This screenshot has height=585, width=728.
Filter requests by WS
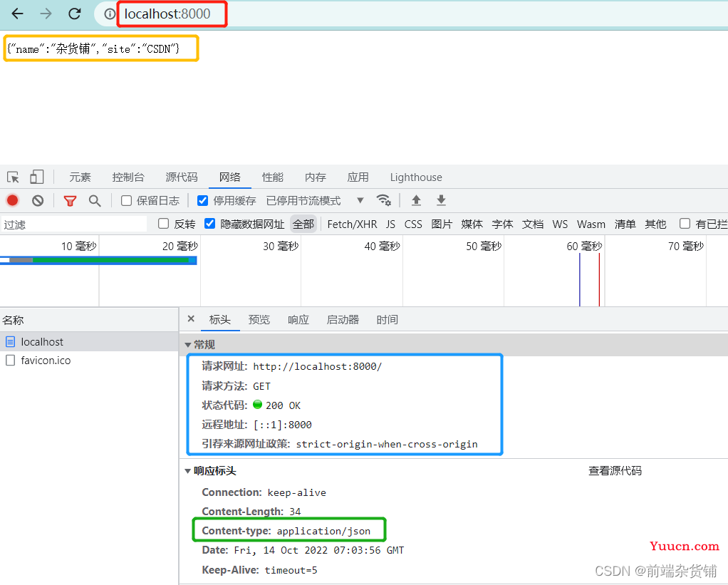point(560,224)
